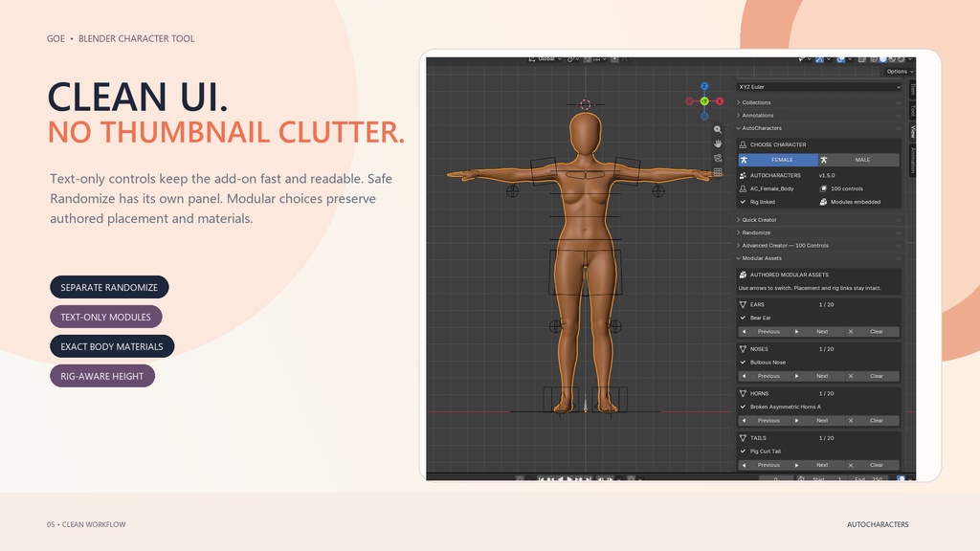Screen dimensions: 980x551
Task: Click the green Y axis gizmo center
Action: coord(704,101)
